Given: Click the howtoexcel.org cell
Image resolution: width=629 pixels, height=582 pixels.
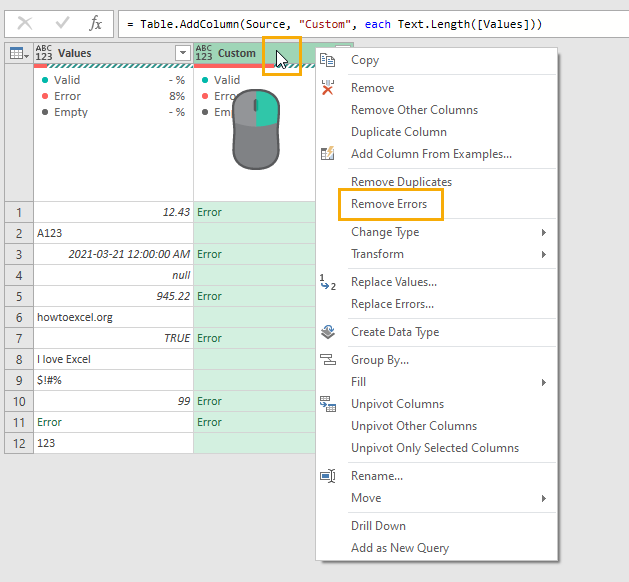Looking at the screenshot, I should tap(114, 317).
